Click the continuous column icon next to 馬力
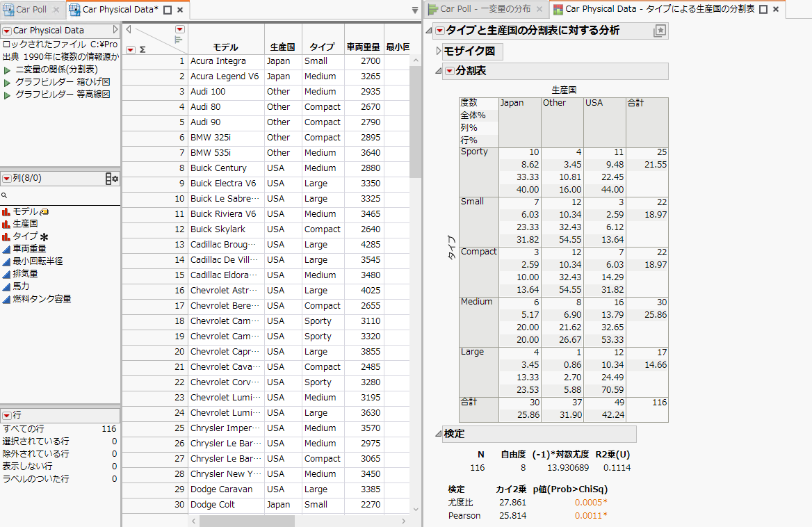The width and height of the screenshot is (812, 527). coord(7,285)
